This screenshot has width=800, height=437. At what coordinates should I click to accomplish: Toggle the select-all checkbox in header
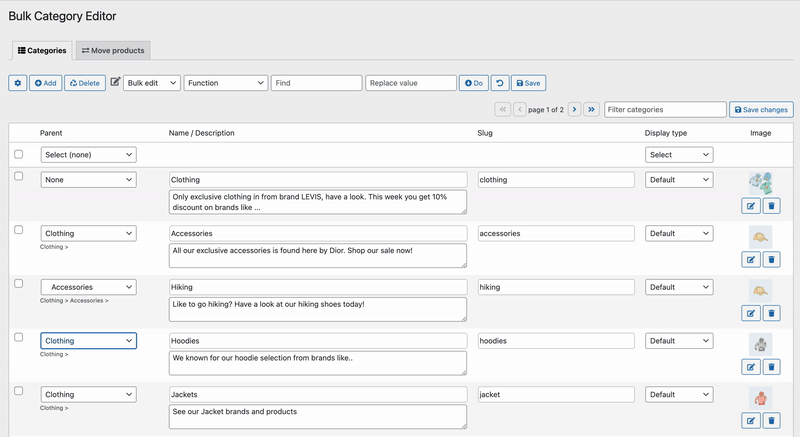click(x=19, y=154)
